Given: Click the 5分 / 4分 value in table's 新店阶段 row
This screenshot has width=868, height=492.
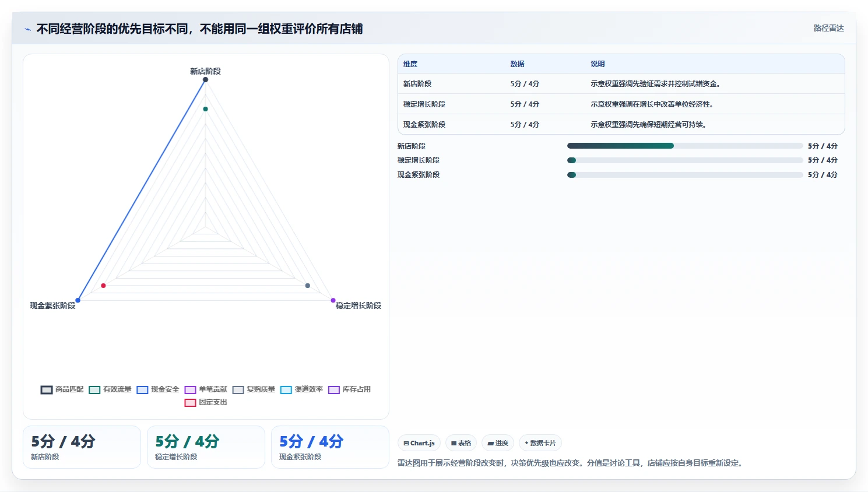Looking at the screenshot, I should coord(525,84).
